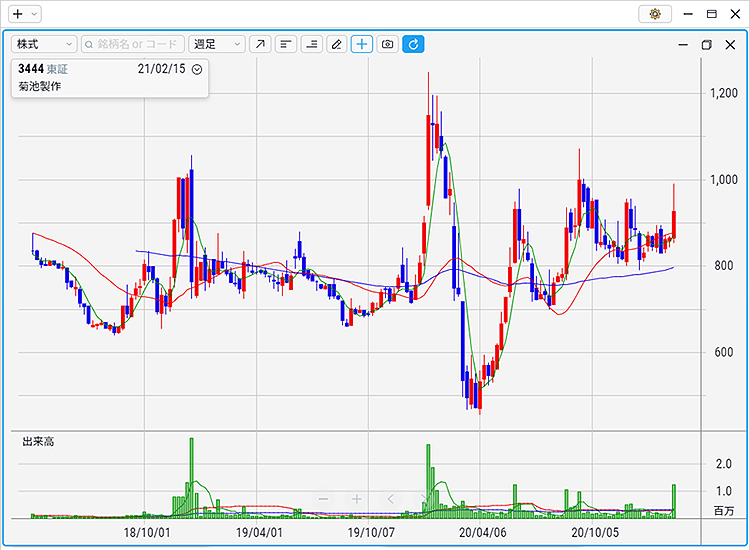Click the 800 price axis label
750x550 pixels.
[724, 265]
